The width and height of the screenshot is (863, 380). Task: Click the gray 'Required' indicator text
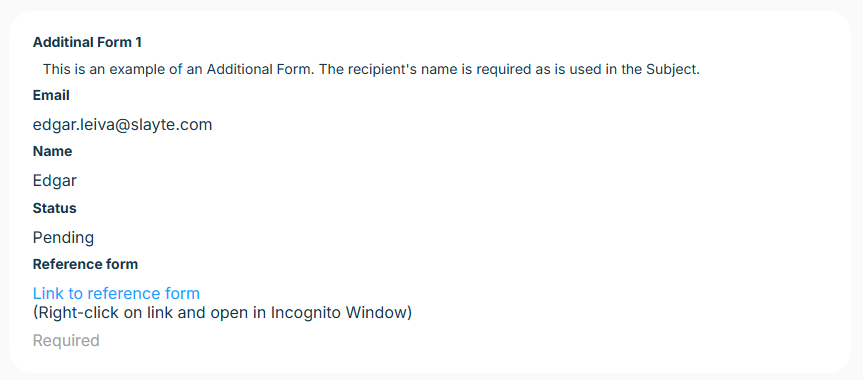pyautogui.click(x=66, y=340)
